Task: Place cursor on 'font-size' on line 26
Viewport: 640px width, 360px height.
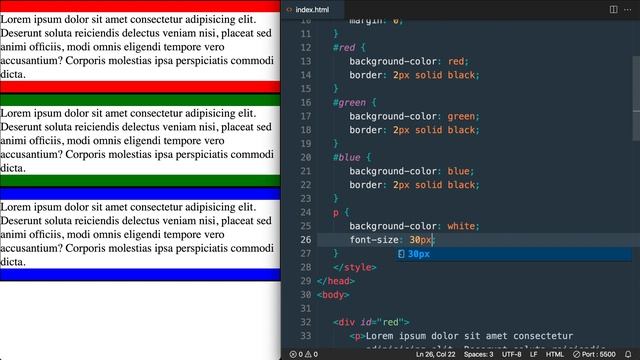Action: tap(373, 240)
